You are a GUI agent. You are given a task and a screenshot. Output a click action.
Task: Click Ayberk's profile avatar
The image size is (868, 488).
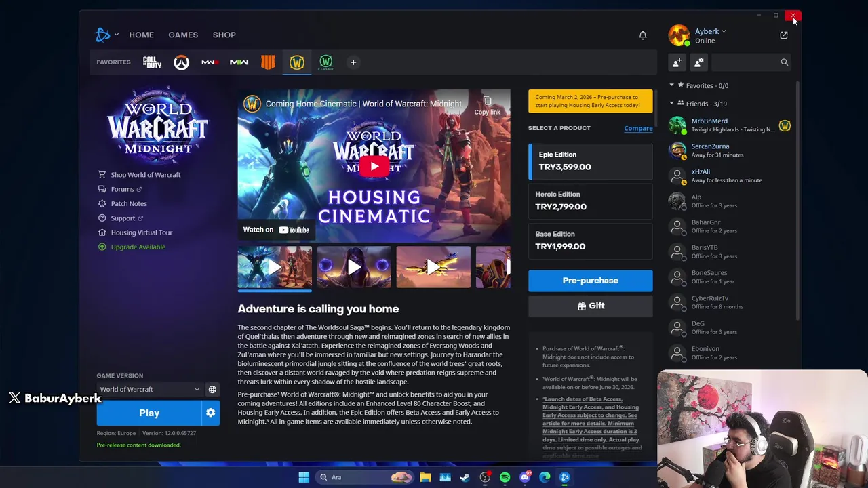point(679,35)
